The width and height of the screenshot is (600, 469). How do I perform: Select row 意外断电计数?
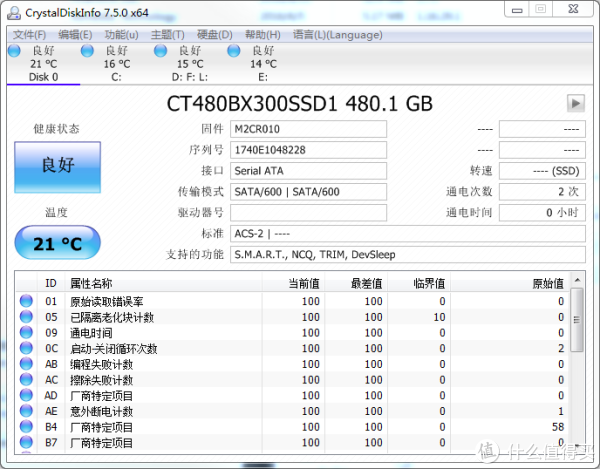point(293,411)
